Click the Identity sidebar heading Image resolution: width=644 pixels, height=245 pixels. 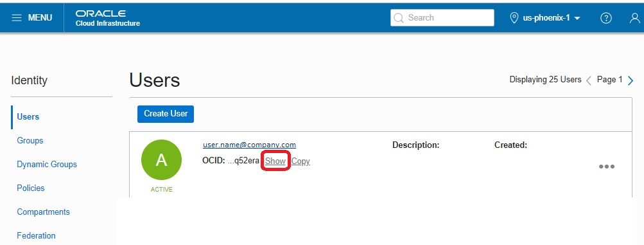click(29, 80)
